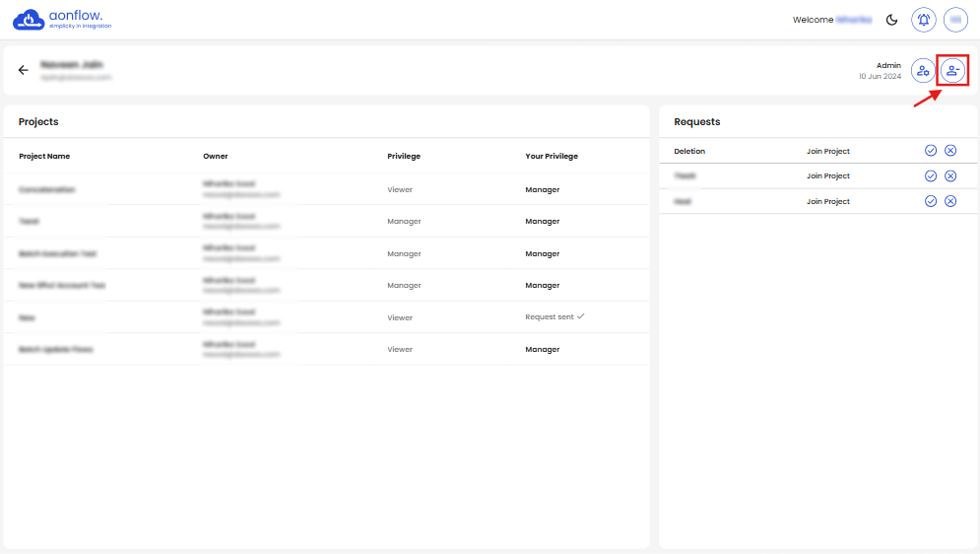Click the remove user icon boxed in red
This screenshot has width=980, height=554.
[x=952, y=71]
